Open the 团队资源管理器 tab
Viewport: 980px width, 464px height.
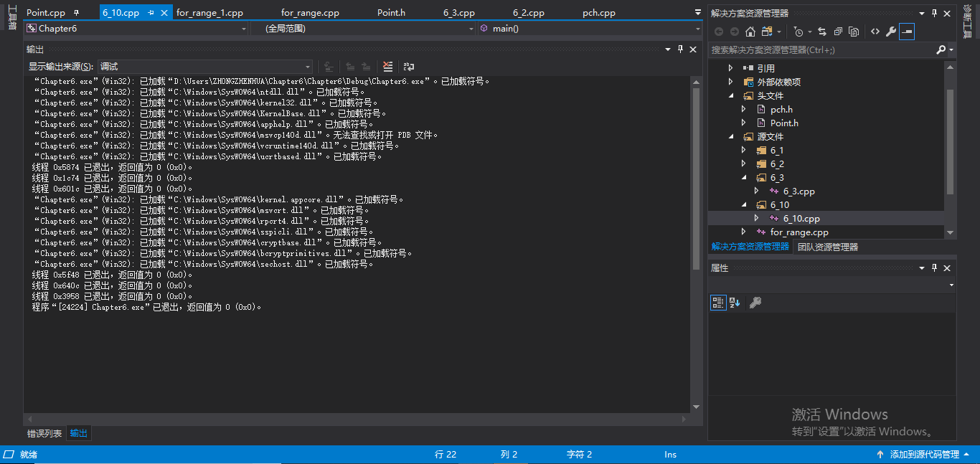(x=827, y=247)
